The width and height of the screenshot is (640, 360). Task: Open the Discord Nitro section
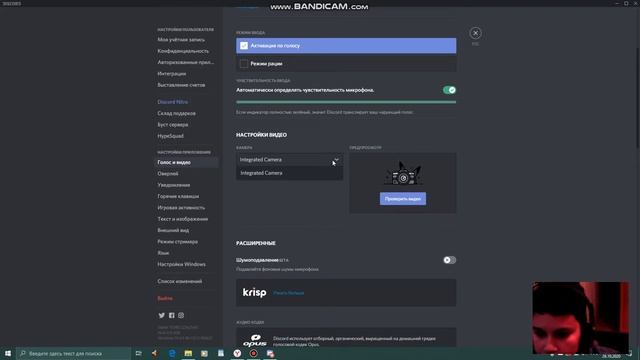pos(173,102)
